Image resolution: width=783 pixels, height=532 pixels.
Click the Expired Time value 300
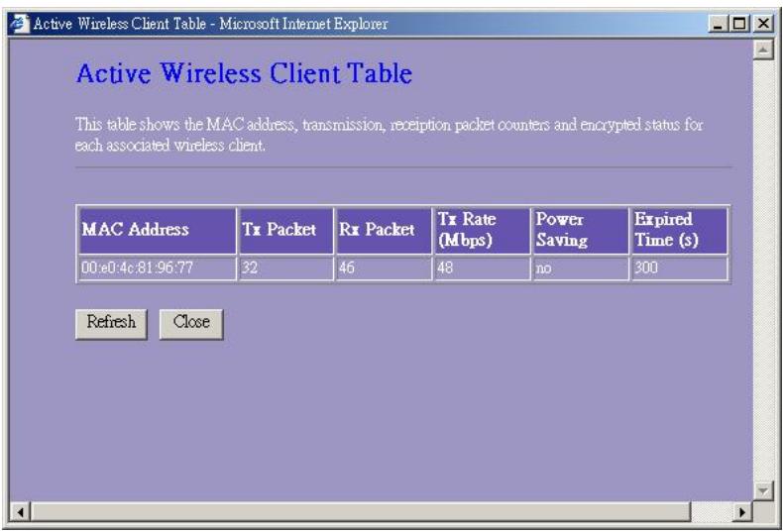click(x=679, y=268)
